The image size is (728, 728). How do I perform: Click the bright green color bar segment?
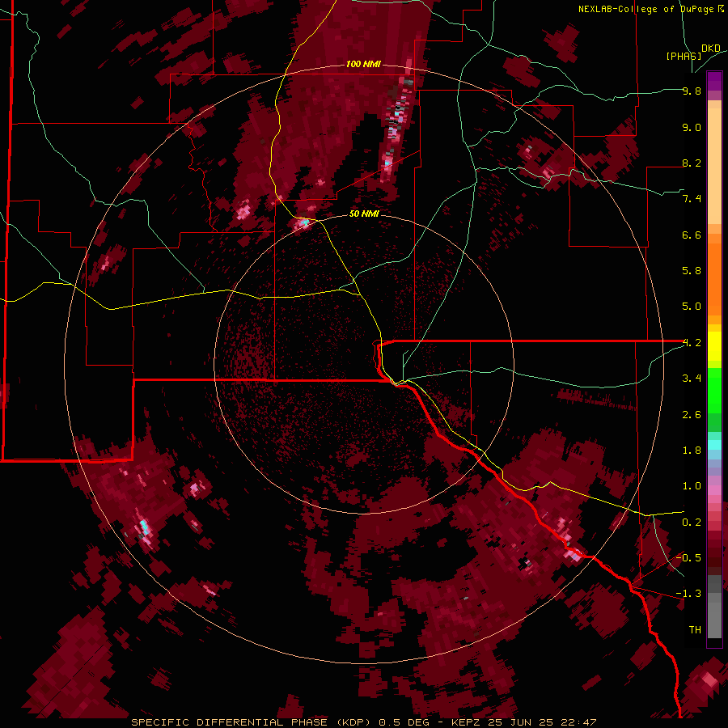714,390
